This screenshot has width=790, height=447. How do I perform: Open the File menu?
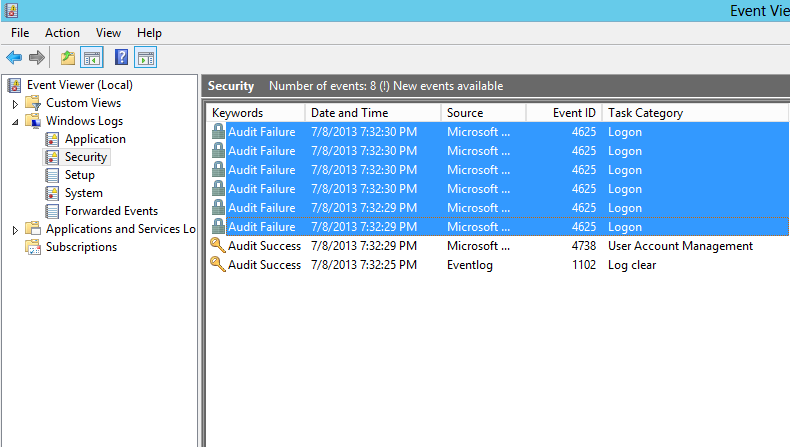click(x=20, y=33)
